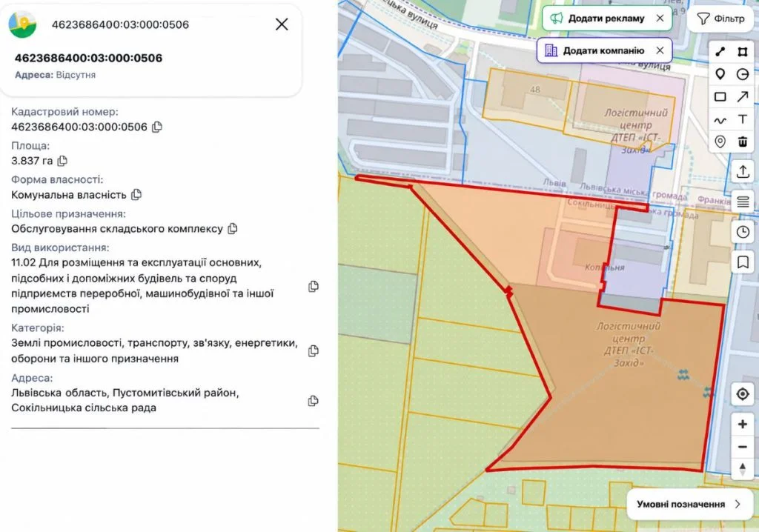Select the text label tool
Image resolution: width=759 pixels, height=532 pixels.
point(743,119)
